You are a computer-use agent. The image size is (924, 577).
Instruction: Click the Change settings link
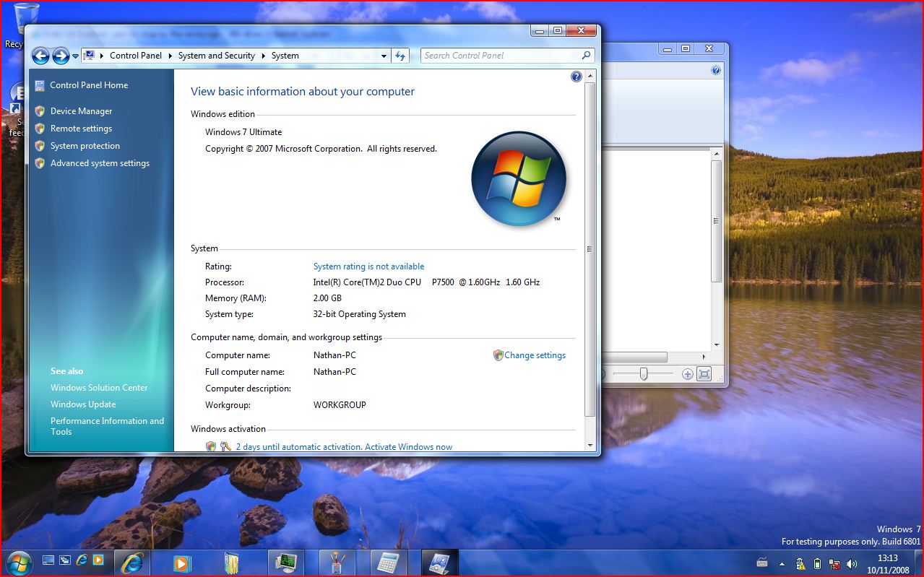tap(535, 355)
